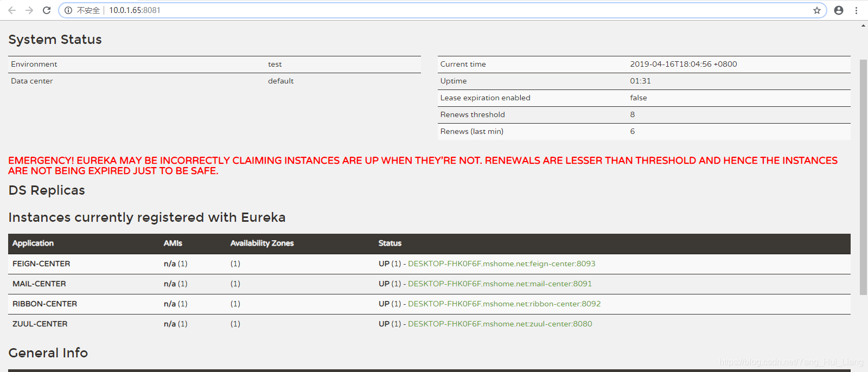Select the MAIL-CENTER application cell
Viewport: 868px width, 372px height.
pyautogui.click(x=39, y=284)
